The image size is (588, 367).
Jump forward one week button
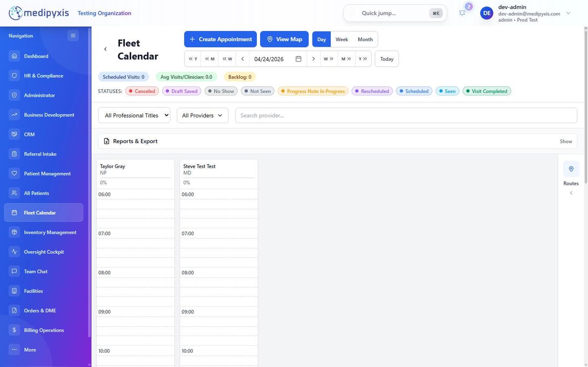pos(329,59)
